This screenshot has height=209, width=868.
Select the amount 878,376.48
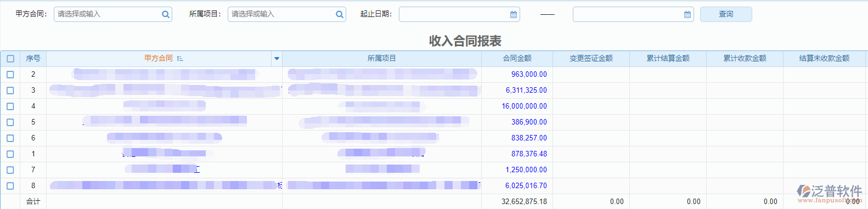(x=529, y=154)
